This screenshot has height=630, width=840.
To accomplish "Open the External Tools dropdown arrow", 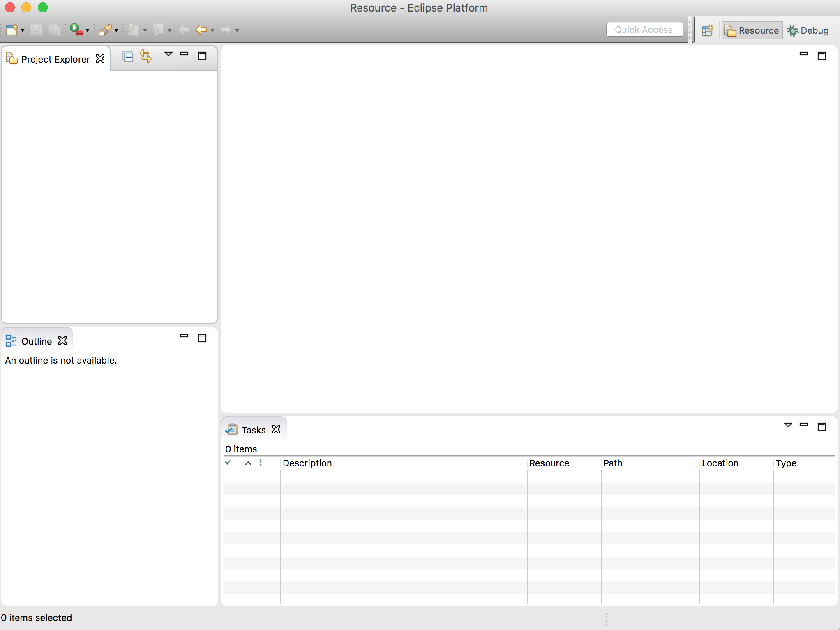I will [x=88, y=30].
